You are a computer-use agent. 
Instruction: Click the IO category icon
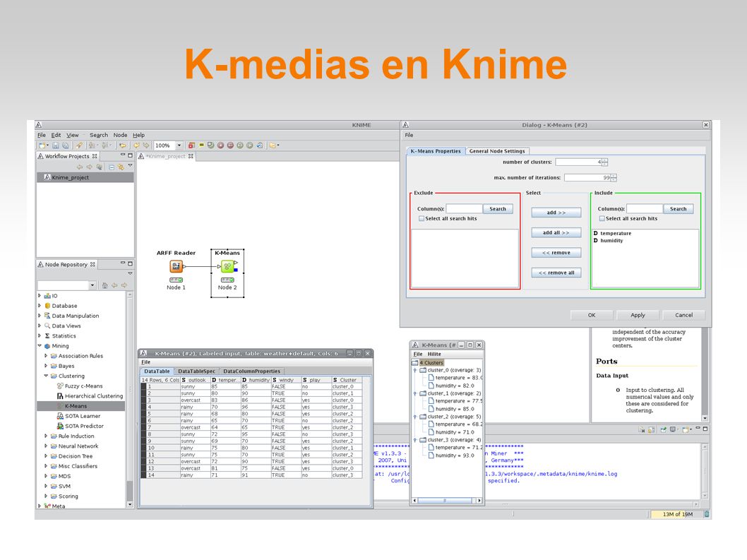point(47,295)
